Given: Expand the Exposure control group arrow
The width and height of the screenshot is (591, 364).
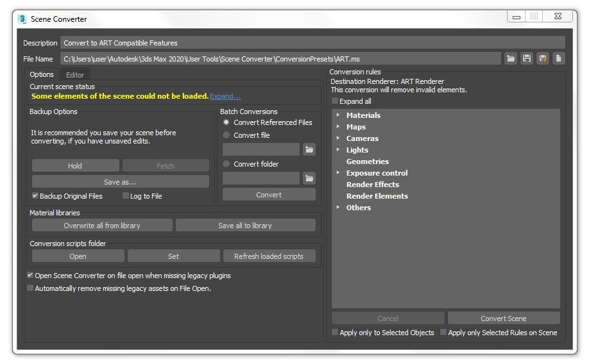Looking at the screenshot, I should [x=338, y=173].
